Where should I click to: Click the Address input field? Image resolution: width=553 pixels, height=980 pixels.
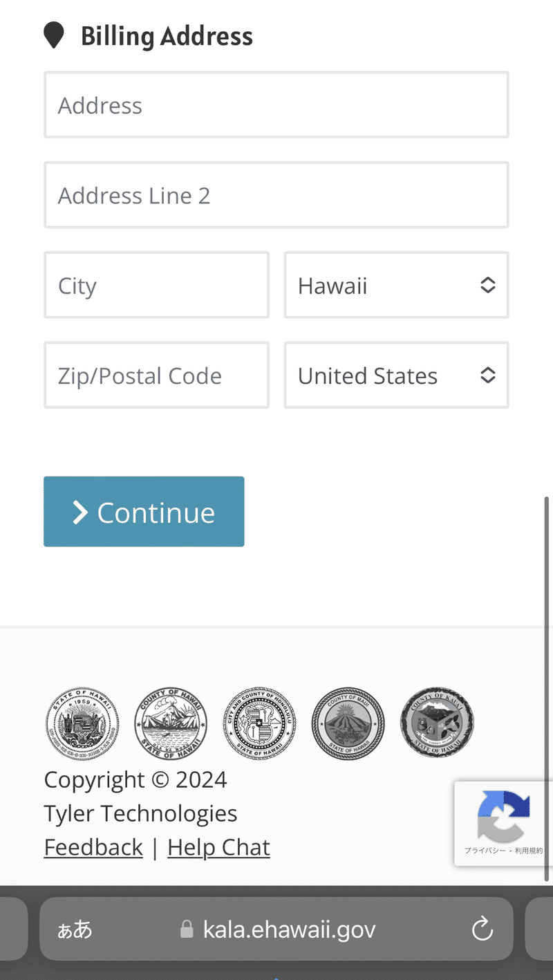[x=276, y=105]
